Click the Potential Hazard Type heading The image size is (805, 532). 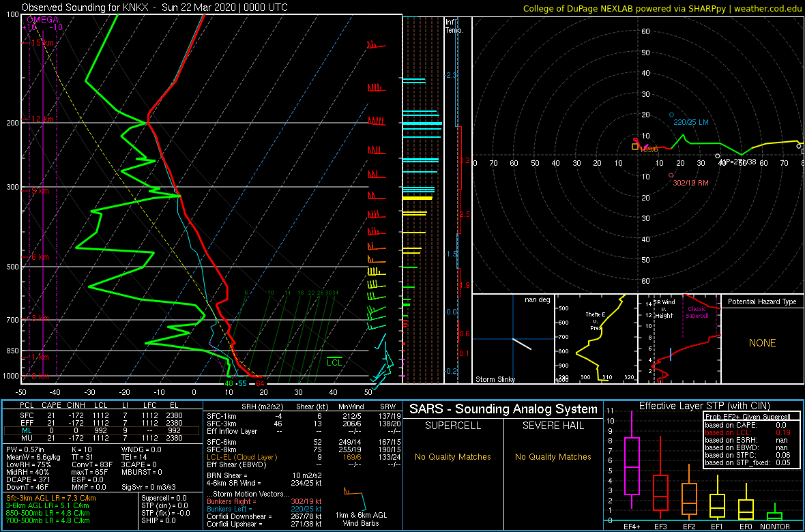click(x=763, y=301)
